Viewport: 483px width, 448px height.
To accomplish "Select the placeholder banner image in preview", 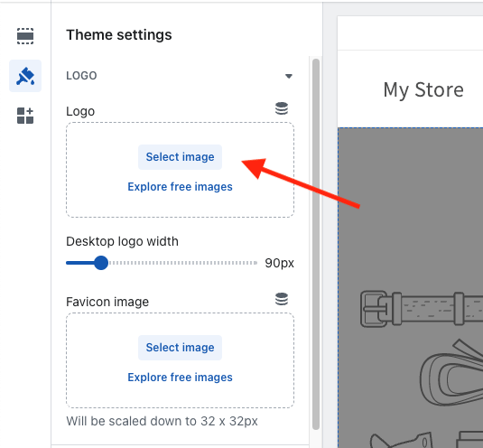I will point(411,288).
